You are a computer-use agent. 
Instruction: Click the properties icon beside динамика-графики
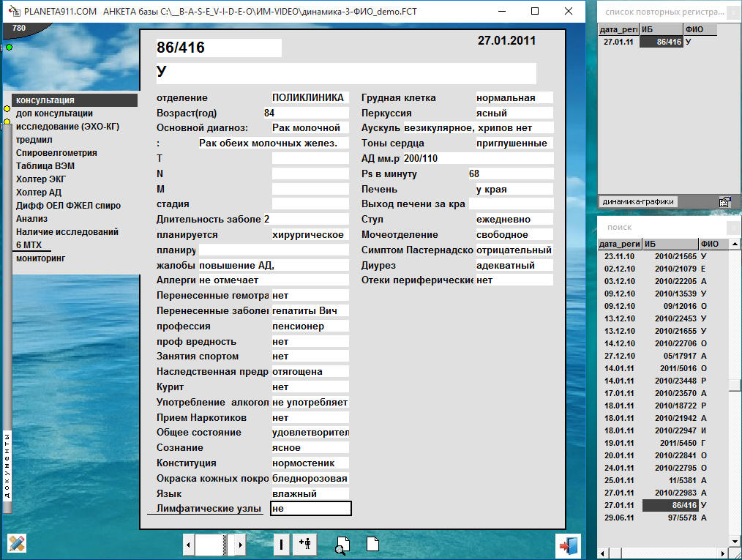[x=724, y=202]
